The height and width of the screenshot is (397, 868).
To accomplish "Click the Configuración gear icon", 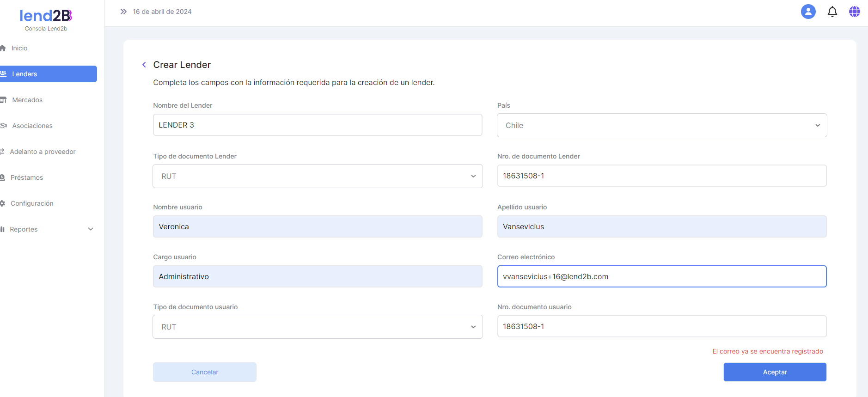I will tap(3, 203).
